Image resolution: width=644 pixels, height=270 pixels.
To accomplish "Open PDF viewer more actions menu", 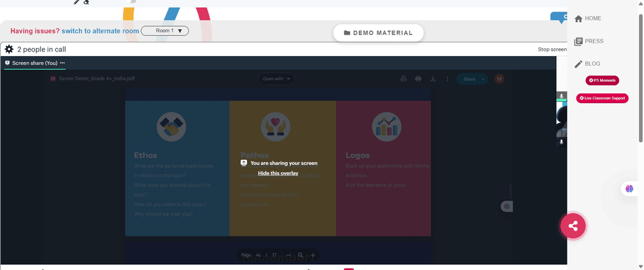I will [x=448, y=79].
